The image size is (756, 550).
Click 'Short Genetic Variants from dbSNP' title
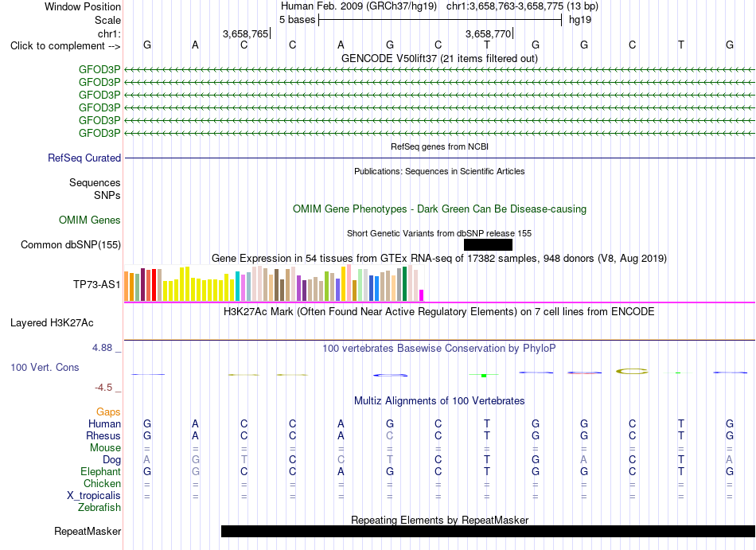(439, 233)
